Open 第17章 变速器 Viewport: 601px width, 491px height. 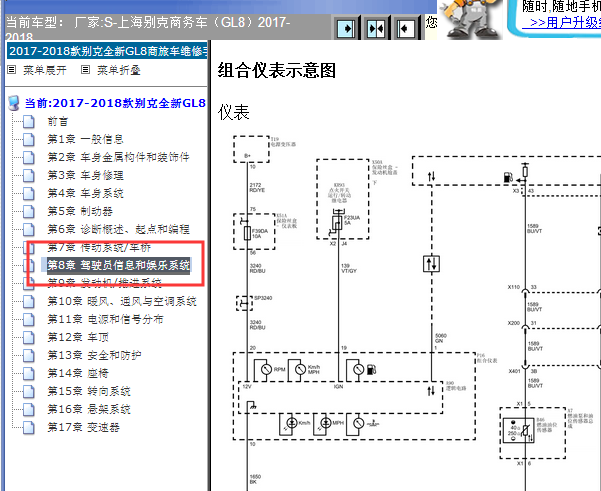pos(83,427)
